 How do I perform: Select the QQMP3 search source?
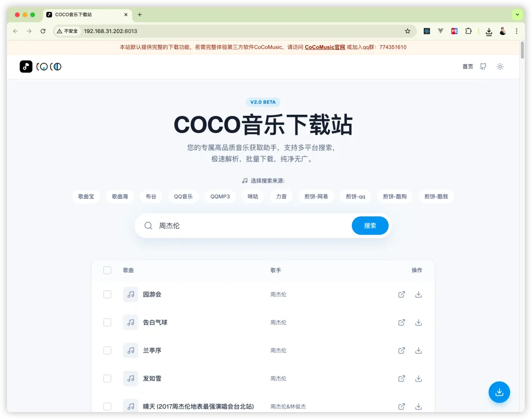[220, 197]
